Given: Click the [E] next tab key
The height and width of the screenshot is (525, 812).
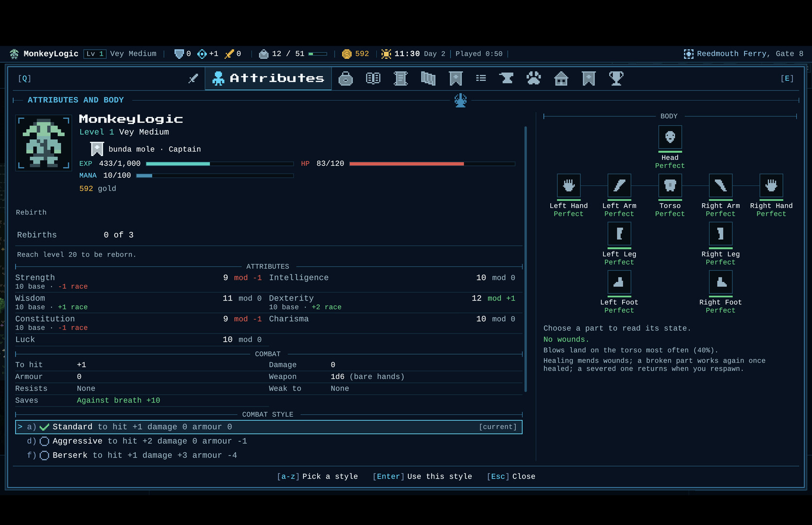Looking at the screenshot, I should 787,78.
